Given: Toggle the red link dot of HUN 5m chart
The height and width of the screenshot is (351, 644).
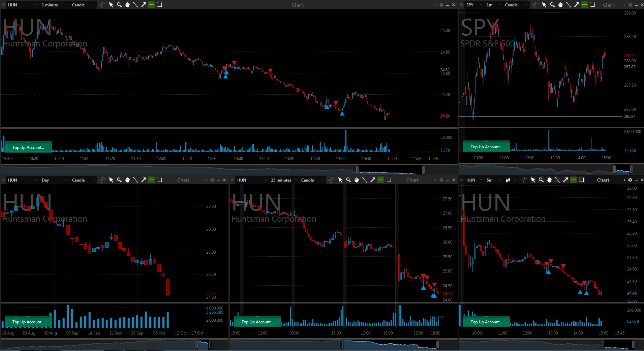Looking at the screenshot, I should [462, 180].
